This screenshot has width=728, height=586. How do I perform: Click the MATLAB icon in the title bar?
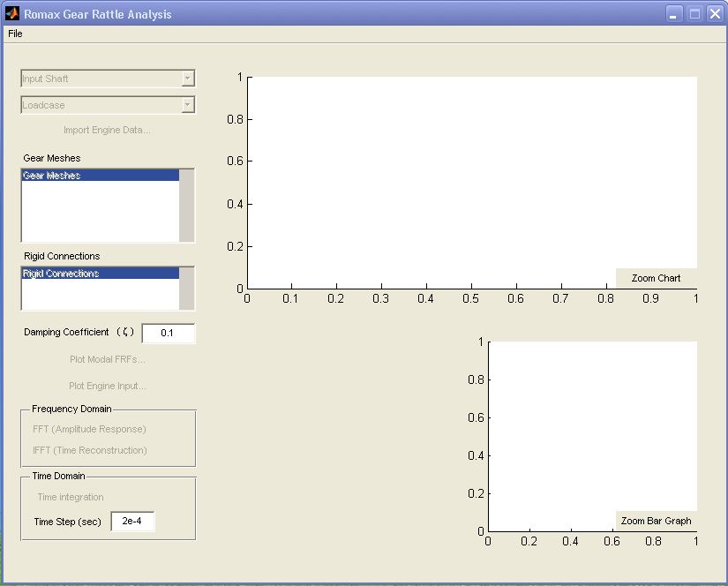point(12,14)
